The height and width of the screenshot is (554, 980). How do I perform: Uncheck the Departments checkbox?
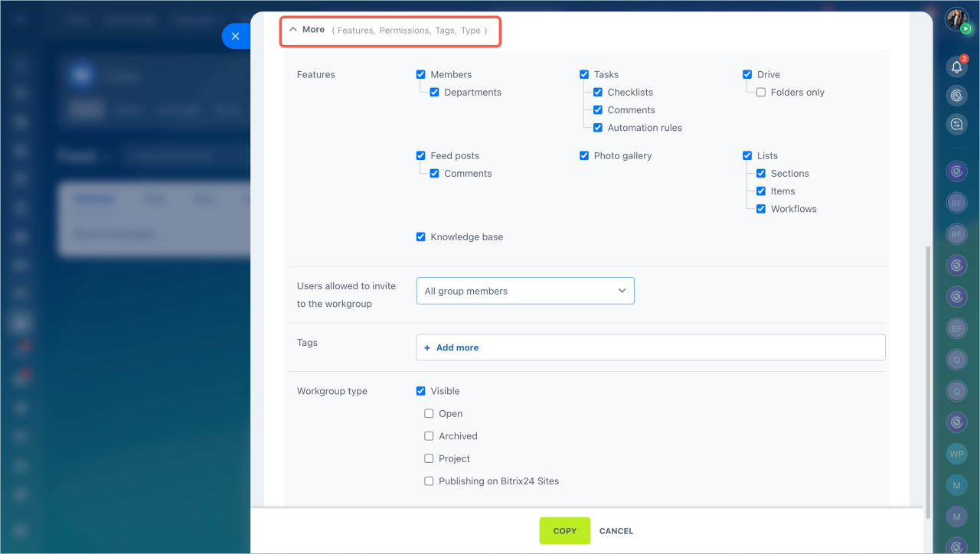point(435,93)
